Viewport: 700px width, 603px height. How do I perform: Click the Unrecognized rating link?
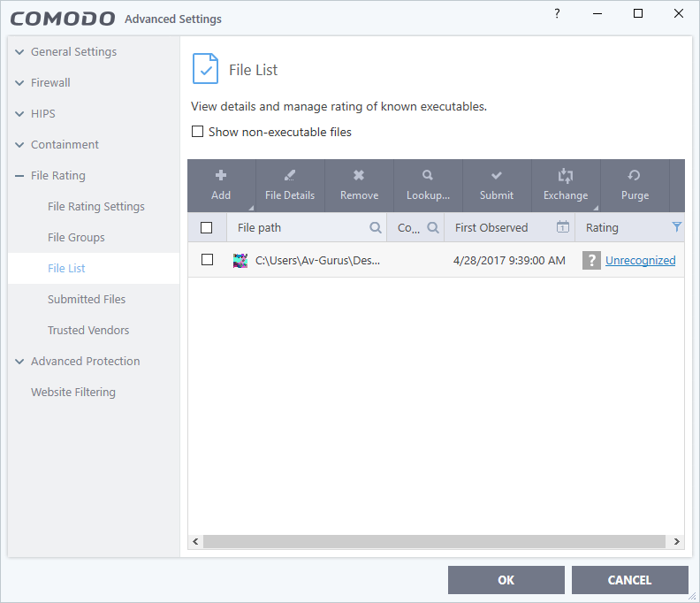click(x=640, y=261)
